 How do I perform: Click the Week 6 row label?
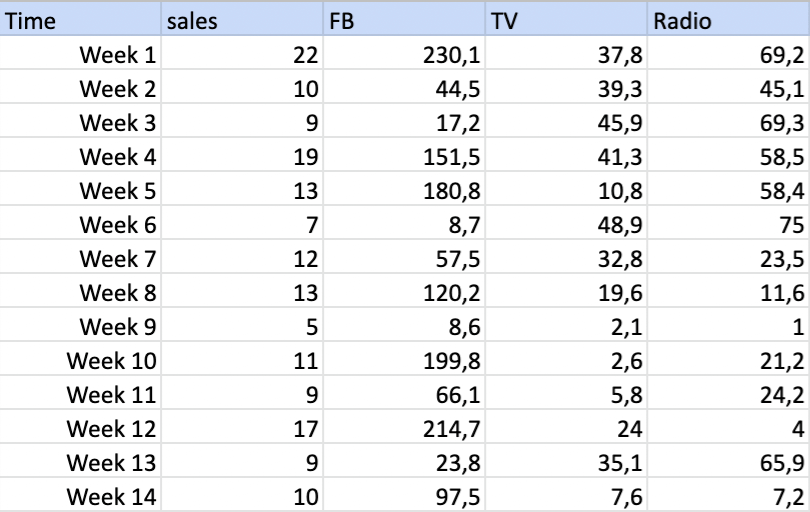pos(80,223)
